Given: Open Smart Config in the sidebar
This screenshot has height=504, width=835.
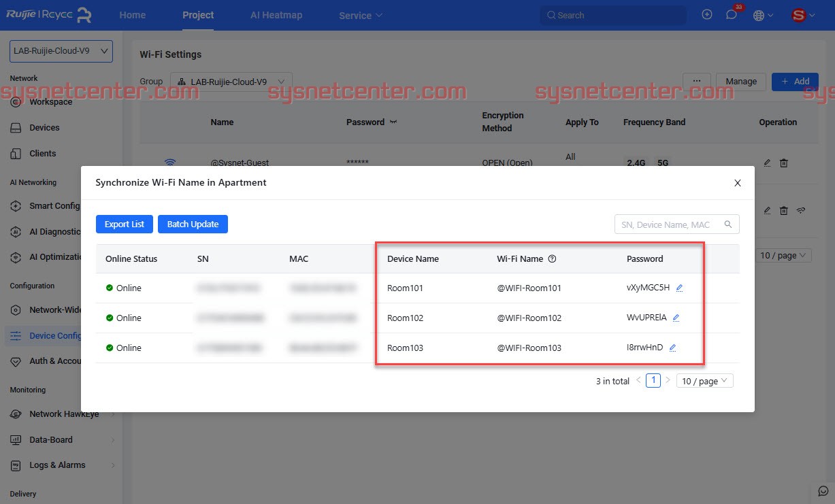Looking at the screenshot, I should (x=54, y=205).
